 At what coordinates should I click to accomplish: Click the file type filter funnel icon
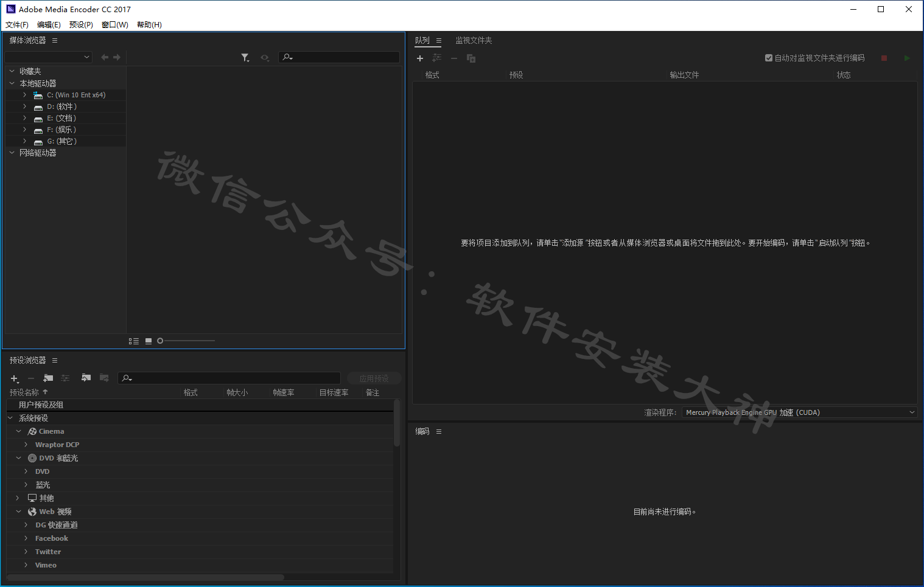point(245,58)
